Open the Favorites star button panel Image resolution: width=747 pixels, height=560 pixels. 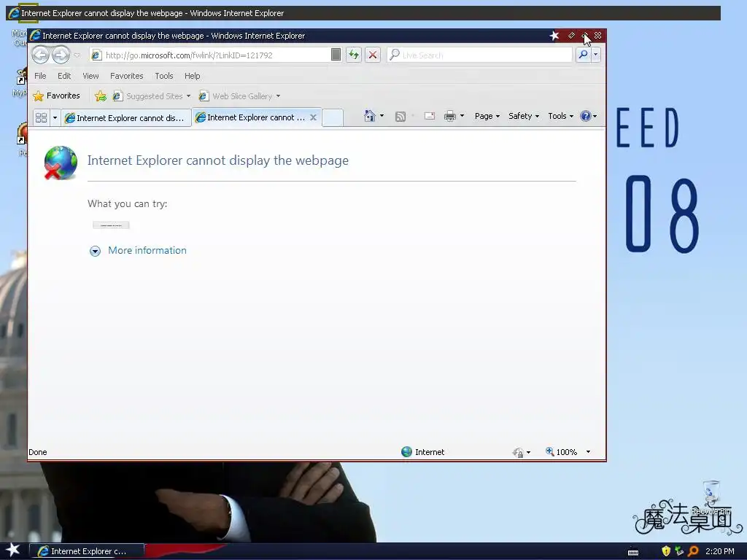click(56, 96)
